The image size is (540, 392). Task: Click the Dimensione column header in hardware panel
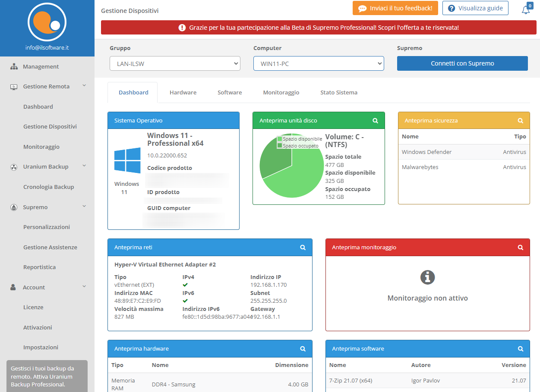pos(292,365)
